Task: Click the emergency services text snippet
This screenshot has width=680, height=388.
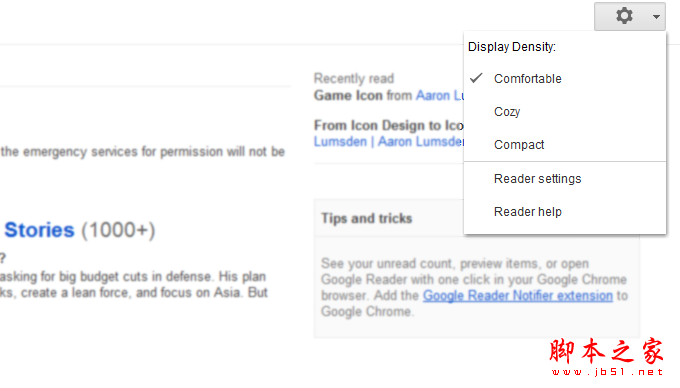Action: click(x=143, y=152)
